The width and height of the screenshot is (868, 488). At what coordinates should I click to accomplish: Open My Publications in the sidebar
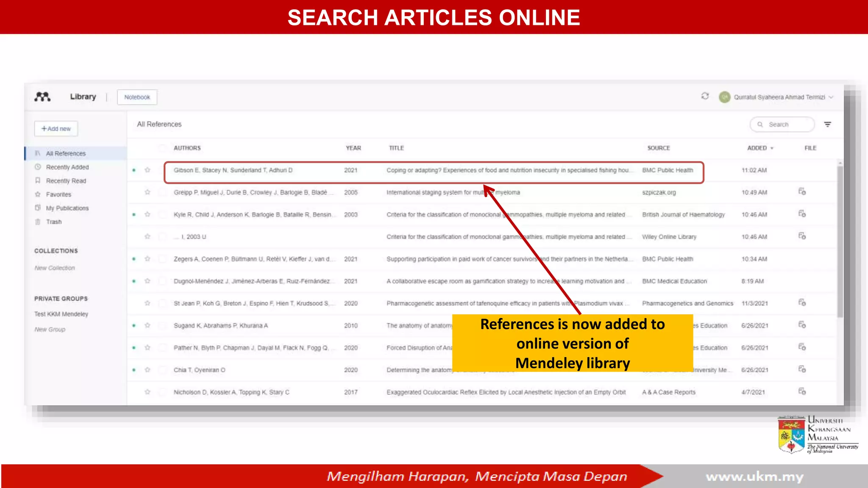coord(67,208)
